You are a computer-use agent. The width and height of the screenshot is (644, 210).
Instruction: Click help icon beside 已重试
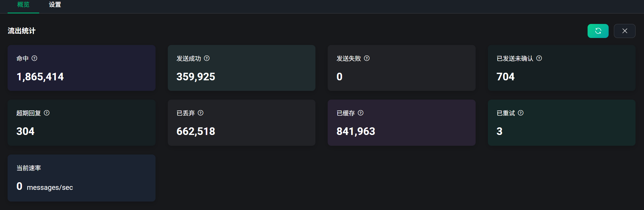pos(521,113)
